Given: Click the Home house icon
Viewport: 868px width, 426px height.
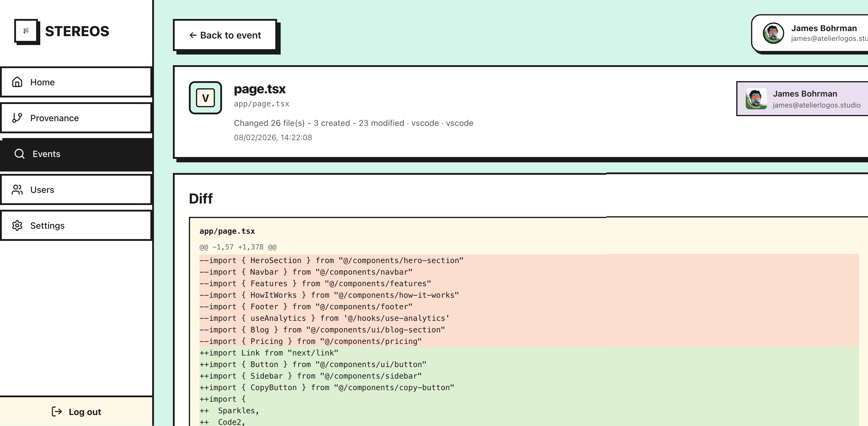Looking at the screenshot, I should point(17,82).
